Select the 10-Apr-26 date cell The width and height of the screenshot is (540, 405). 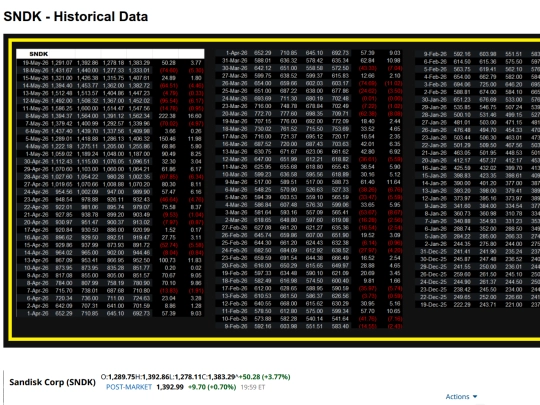(x=36, y=268)
